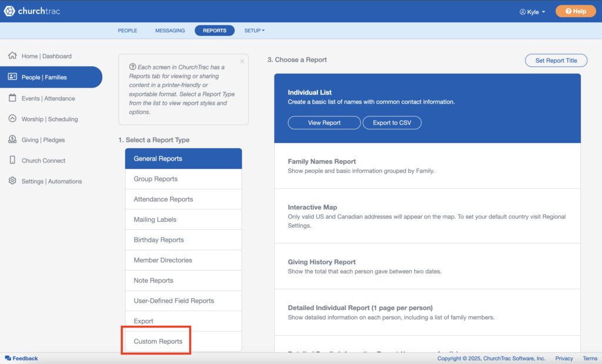Screen dimensions: 602x364
Task: Select the Export report type
Action: point(183,322)
